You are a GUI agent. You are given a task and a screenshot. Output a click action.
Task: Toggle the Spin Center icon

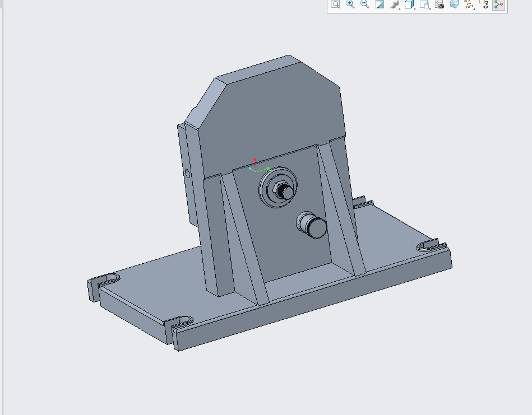[x=498, y=4]
